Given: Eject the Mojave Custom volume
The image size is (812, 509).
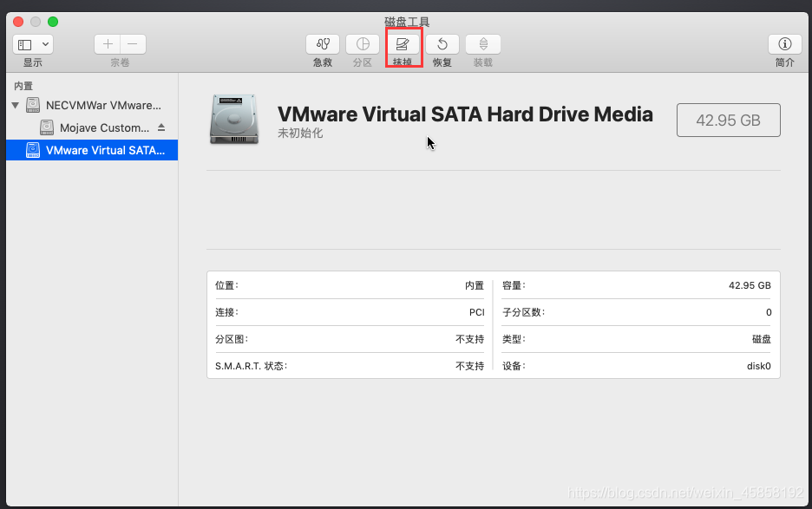Looking at the screenshot, I should (x=161, y=127).
